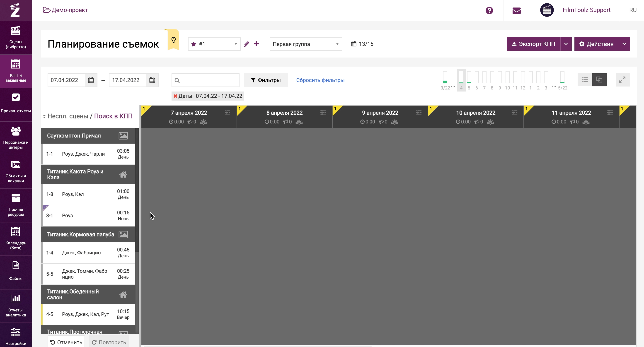Select day 5 in the progress bar strip
Image resolution: width=644 pixels, height=347 pixels.
469,80
